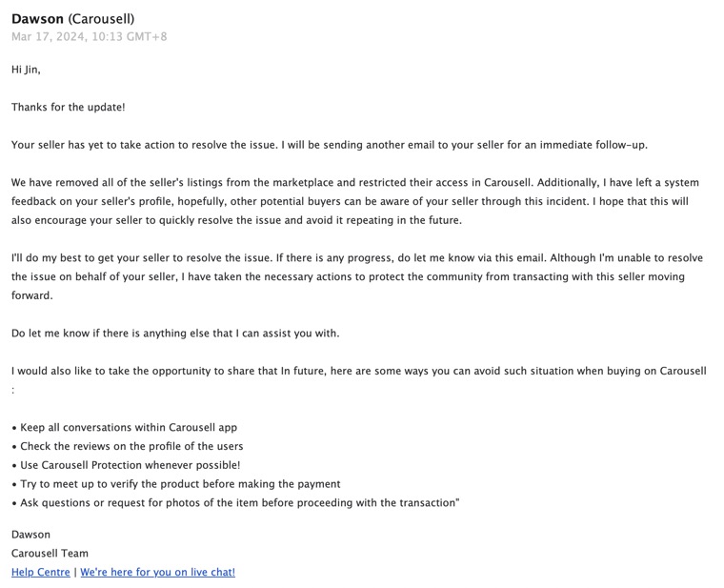Click the line starting "I would also like"
The height and width of the screenshot is (588, 724).
[358, 371]
